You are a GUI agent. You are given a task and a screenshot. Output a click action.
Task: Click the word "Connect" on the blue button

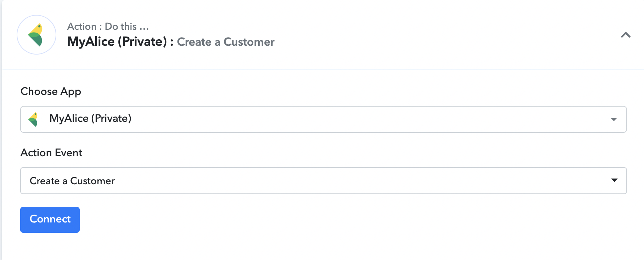click(50, 219)
